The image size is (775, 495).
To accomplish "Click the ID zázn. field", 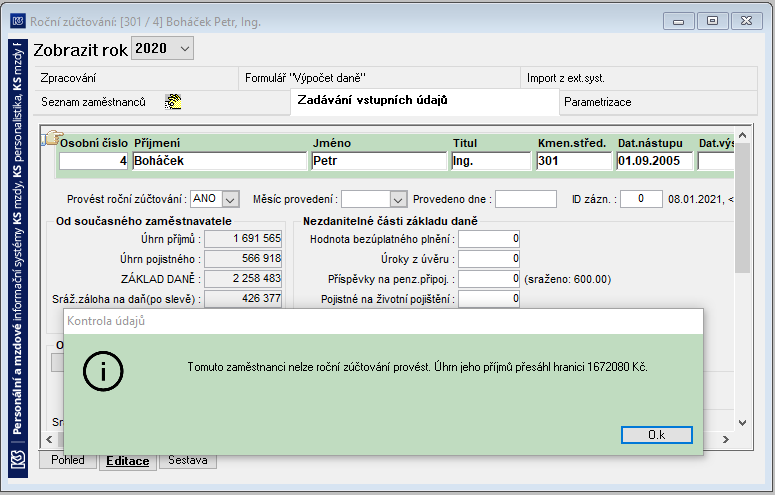I will click(641, 199).
